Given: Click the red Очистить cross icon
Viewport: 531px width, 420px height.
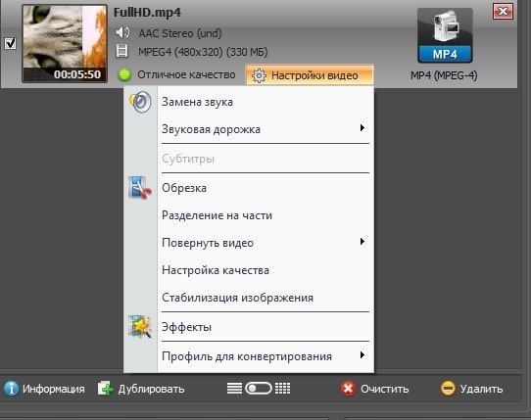Looking at the screenshot, I should click(348, 389).
